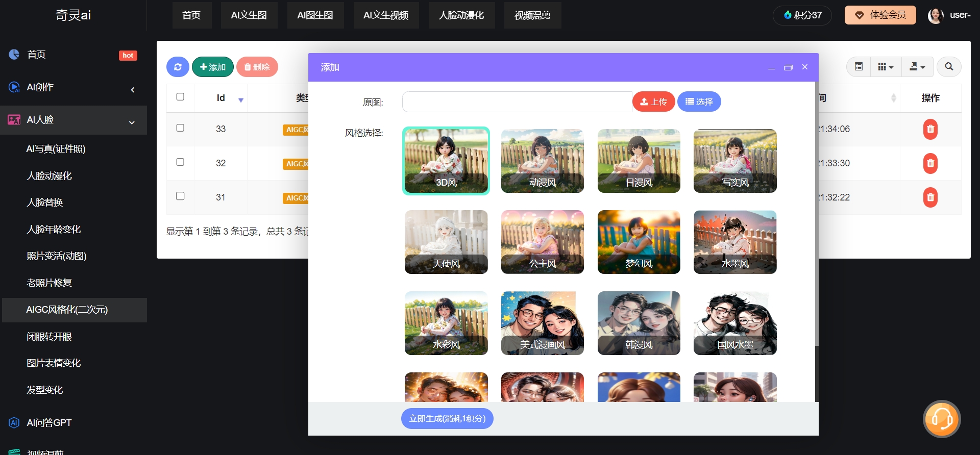Screen dimensions: 980x455
Task: Click the user avatar picture
Action: click(936, 15)
